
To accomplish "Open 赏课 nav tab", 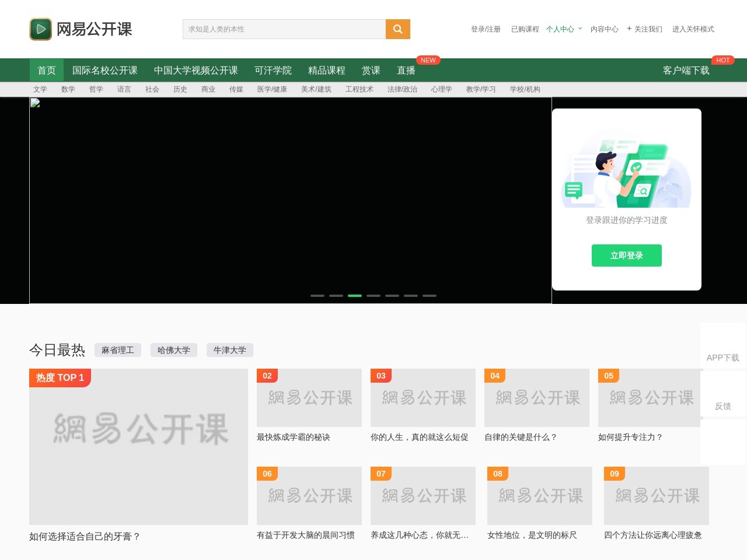I will (x=371, y=70).
